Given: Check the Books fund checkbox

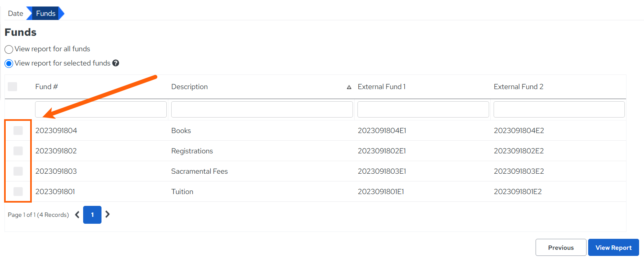Looking at the screenshot, I should pos(18,130).
